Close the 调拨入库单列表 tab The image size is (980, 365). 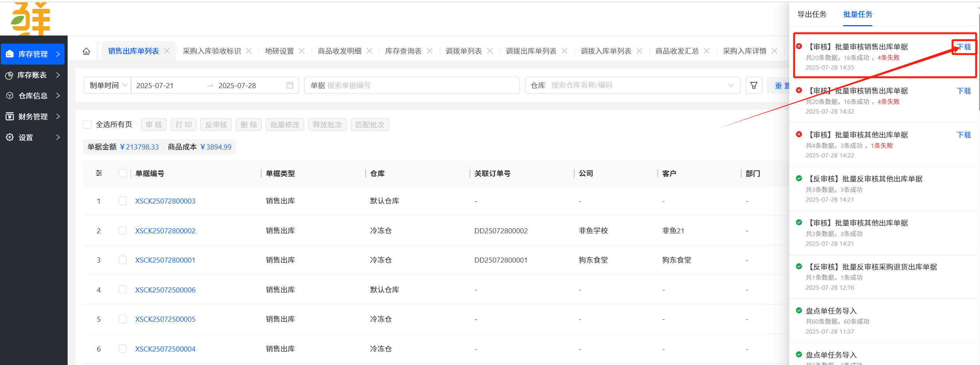coord(640,51)
